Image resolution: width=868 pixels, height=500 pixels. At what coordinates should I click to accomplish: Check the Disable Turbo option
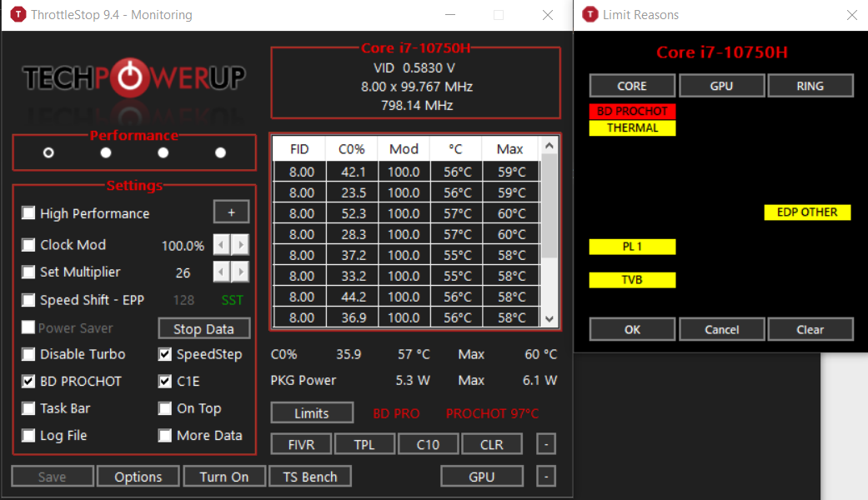point(28,354)
